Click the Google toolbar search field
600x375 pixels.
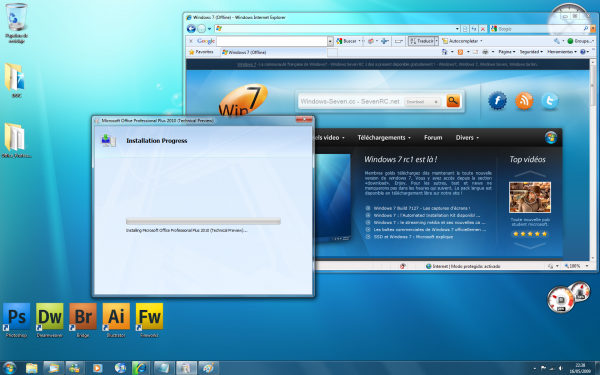pyautogui.click(x=272, y=41)
